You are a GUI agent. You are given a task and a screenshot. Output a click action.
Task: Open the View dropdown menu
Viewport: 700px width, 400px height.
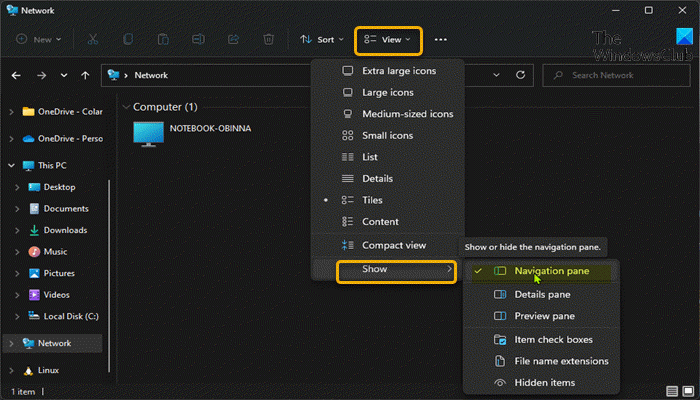[388, 40]
